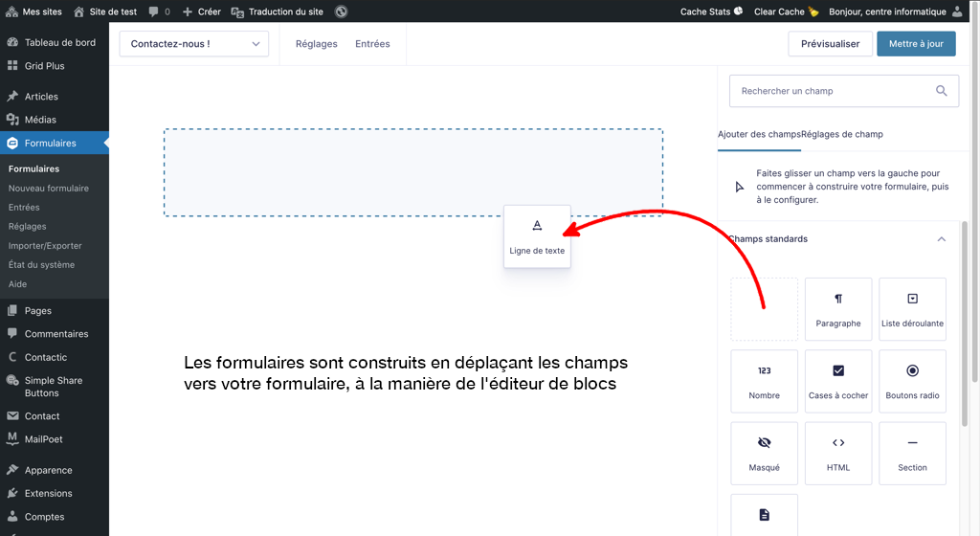Focus the Rechercher un champ field
The width and height of the screenshot is (980, 536).
pos(831,91)
